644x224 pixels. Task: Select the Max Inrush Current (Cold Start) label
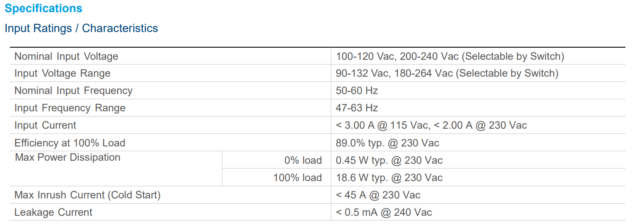click(x=87, y=195)
